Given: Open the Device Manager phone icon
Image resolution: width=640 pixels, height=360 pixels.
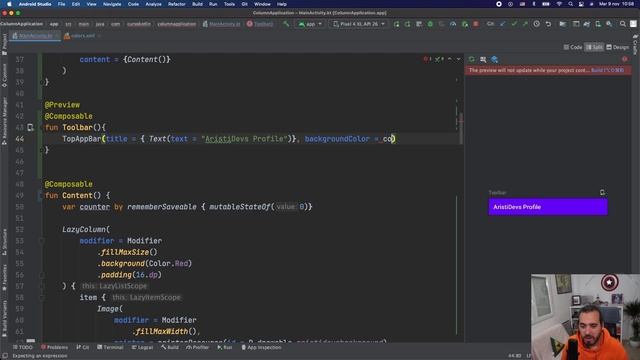Looking at the screenshot, I should click(598, 24).
